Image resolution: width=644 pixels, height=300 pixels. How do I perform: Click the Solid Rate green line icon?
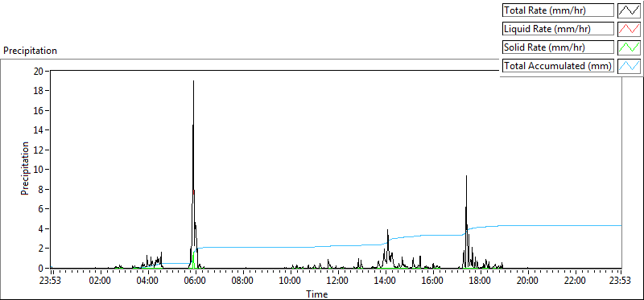tap(630, 47)
